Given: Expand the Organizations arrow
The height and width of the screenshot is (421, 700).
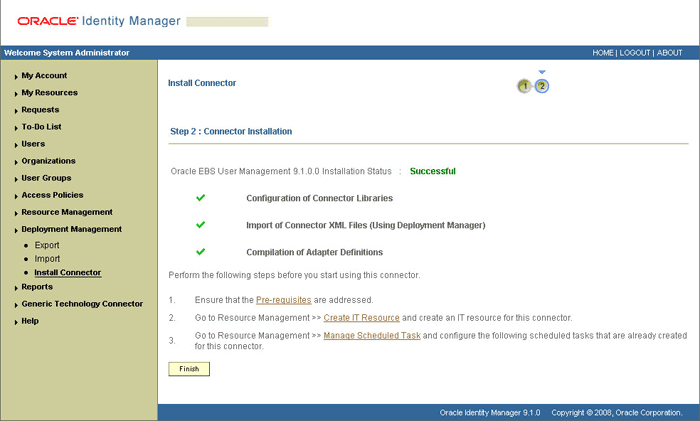Looking at the screenshot, I should (16, 162).
